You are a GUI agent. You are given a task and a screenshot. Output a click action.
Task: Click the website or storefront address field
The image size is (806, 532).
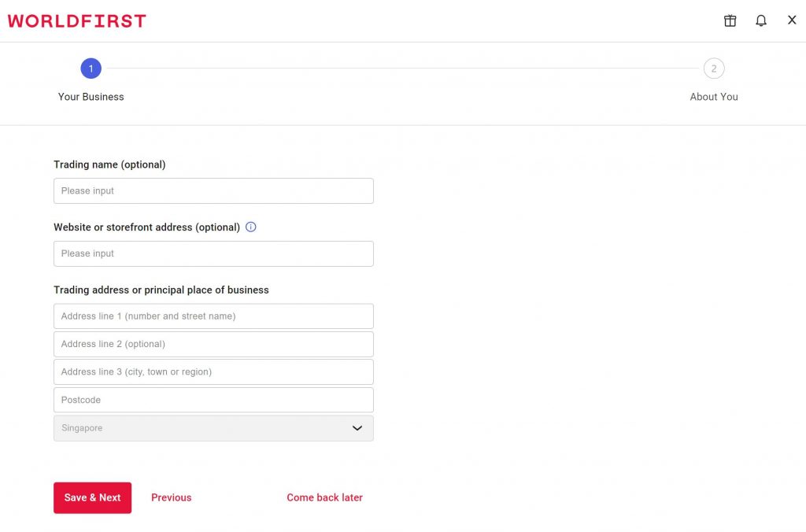coord(213,253)
